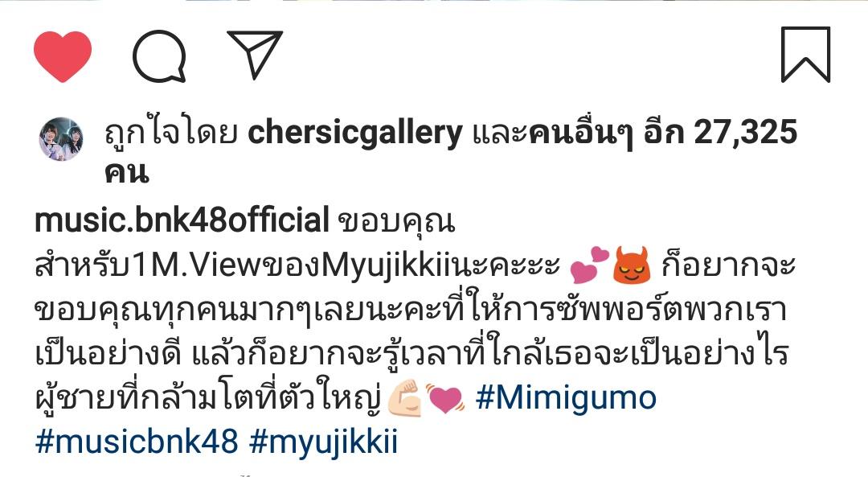Click the 'ผู้ชายที่กล้ามโตที่ตัวใหญ่' caption text
This screenshot has width=868, height=477.
(207, 398)
